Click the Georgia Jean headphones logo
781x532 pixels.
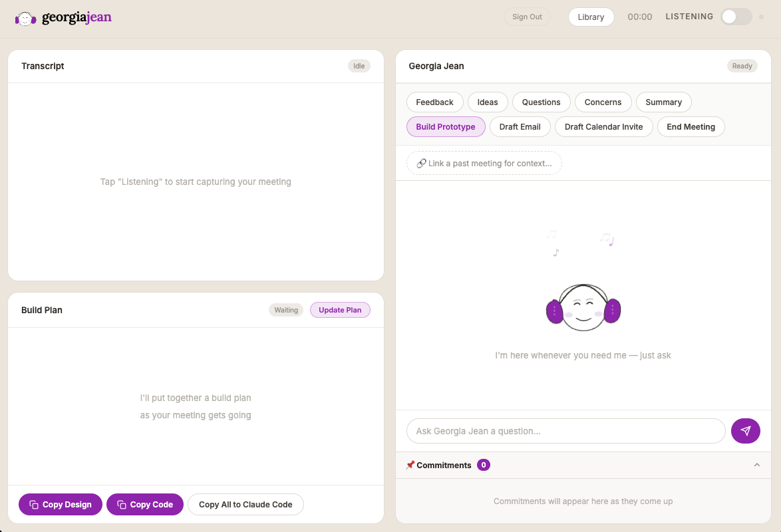(26, 18)
